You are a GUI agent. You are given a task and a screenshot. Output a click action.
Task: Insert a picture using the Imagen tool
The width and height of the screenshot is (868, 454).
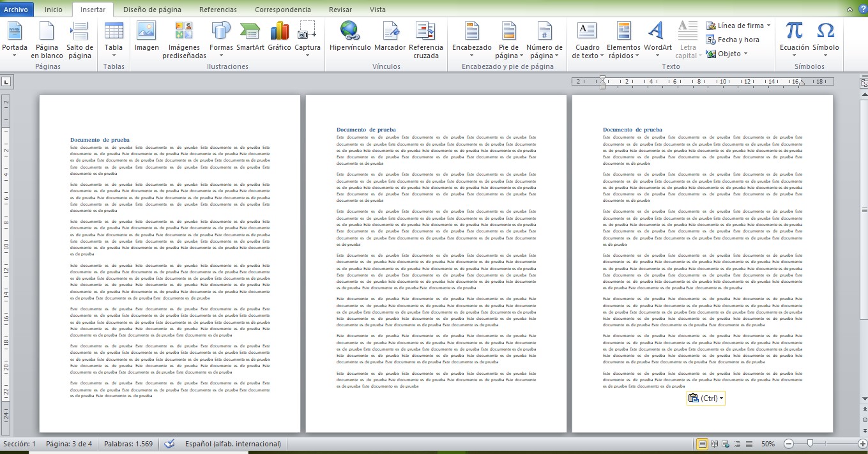click(146, 40)
